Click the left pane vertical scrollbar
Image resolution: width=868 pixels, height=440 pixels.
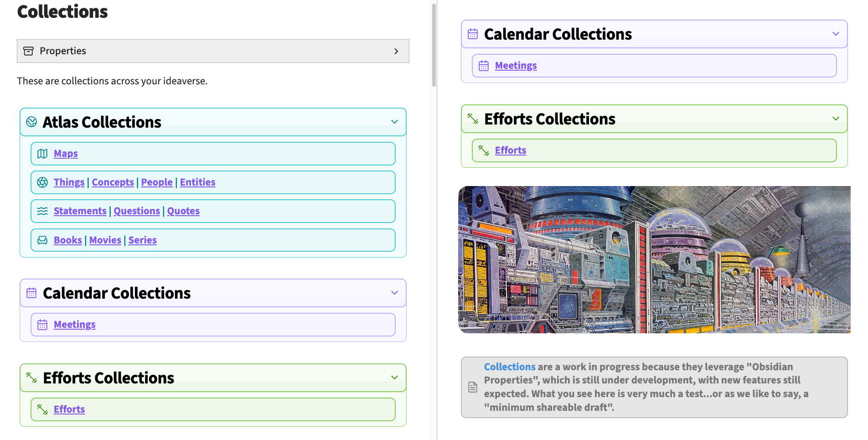(434, 45)
